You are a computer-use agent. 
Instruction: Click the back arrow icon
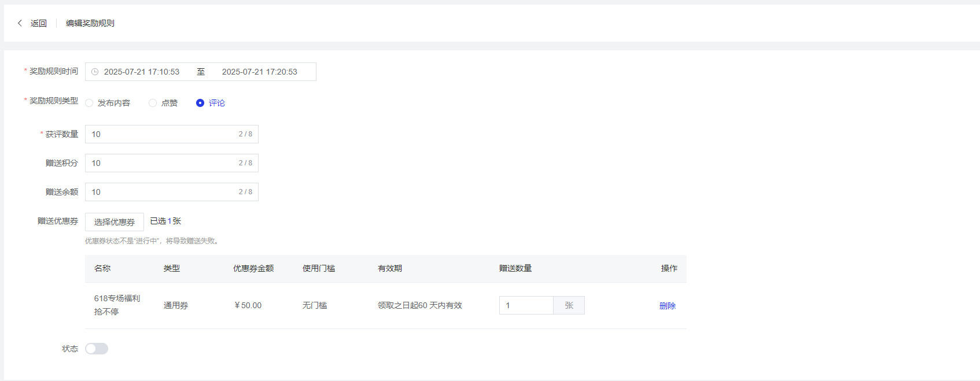[20, 23]
